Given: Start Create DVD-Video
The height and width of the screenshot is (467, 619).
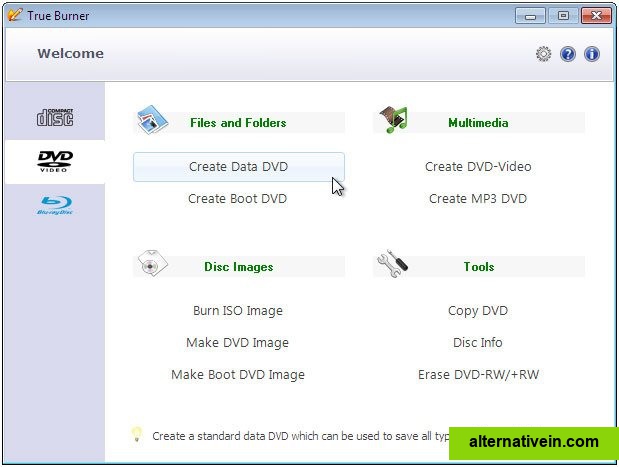Looking at the screenshot, I should 478,167.
